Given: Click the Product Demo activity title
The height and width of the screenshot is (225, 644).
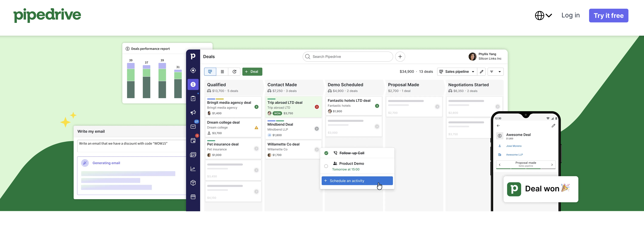Looking at the screenshot, I should [352, 163].
